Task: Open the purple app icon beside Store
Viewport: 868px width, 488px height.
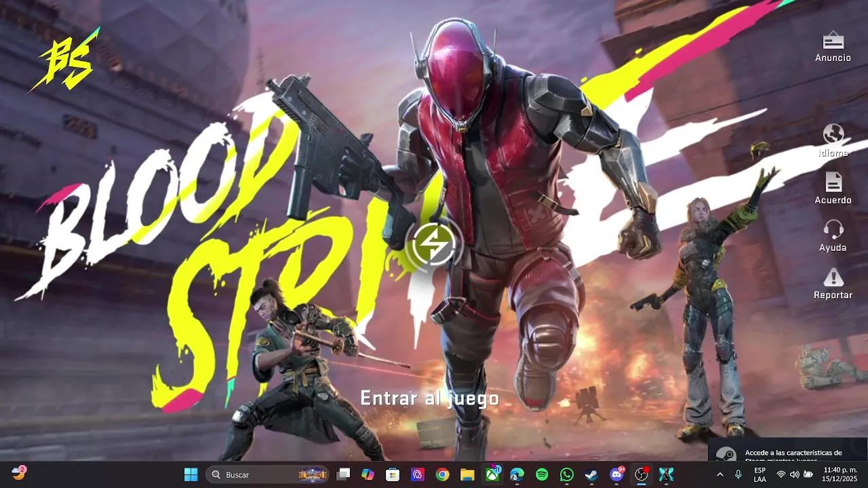Action: (418, 474)
